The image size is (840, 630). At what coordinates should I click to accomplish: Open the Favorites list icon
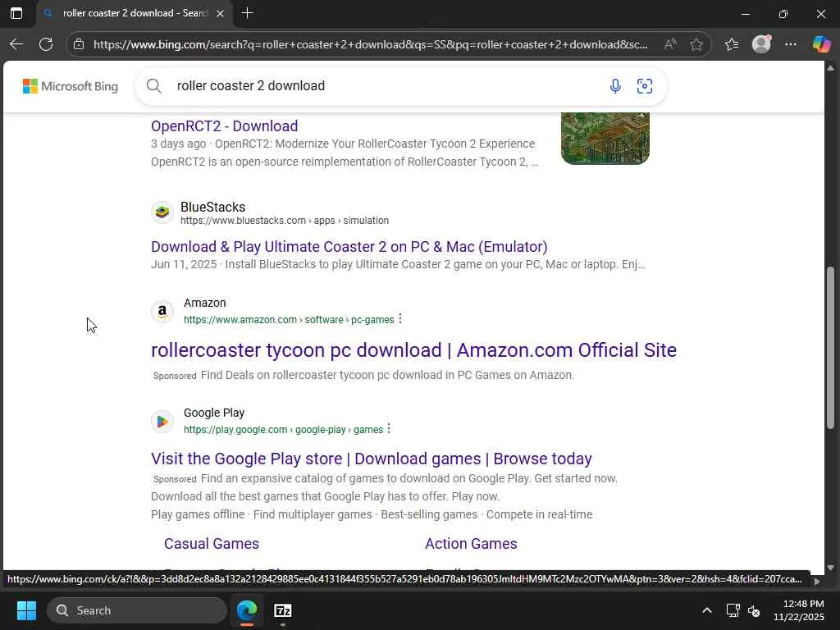coord(732,44)
